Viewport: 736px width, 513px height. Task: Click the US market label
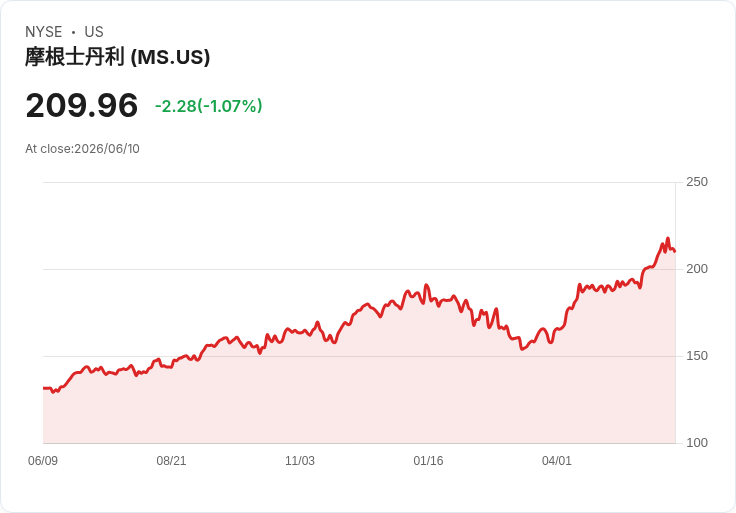coord(94,32)
